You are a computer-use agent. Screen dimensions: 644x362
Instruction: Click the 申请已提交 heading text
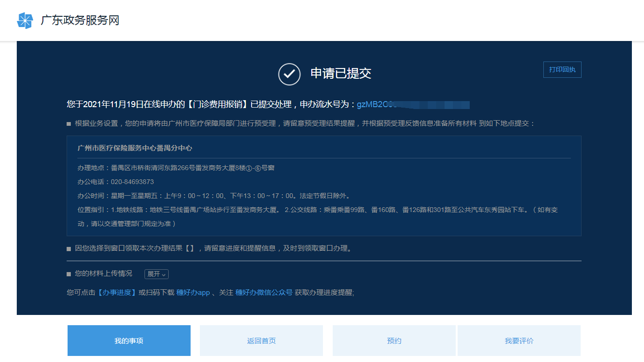pos(341,74)
